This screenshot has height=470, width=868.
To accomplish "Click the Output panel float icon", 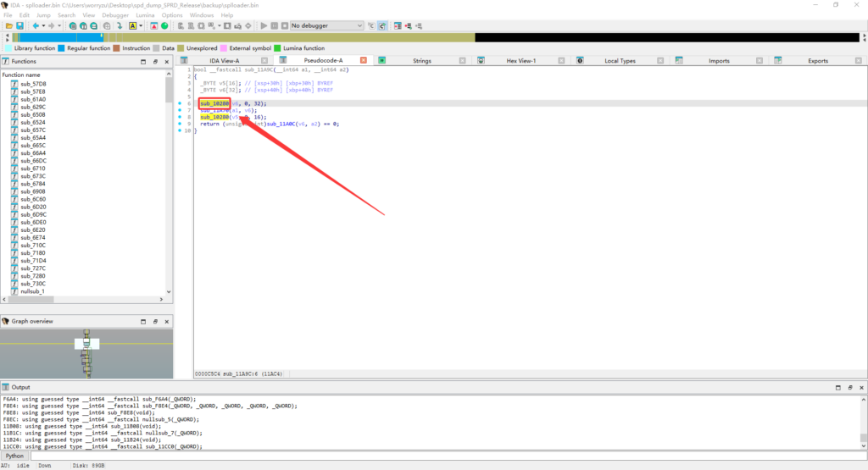I will pyautogui.click(x=849, y=388).
